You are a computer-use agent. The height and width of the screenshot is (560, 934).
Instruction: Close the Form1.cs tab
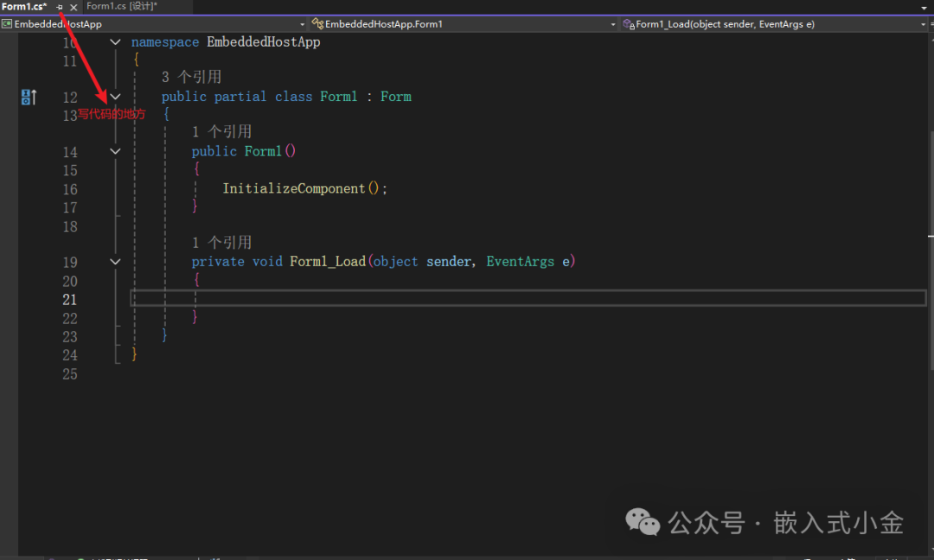(x=74, y=7)
